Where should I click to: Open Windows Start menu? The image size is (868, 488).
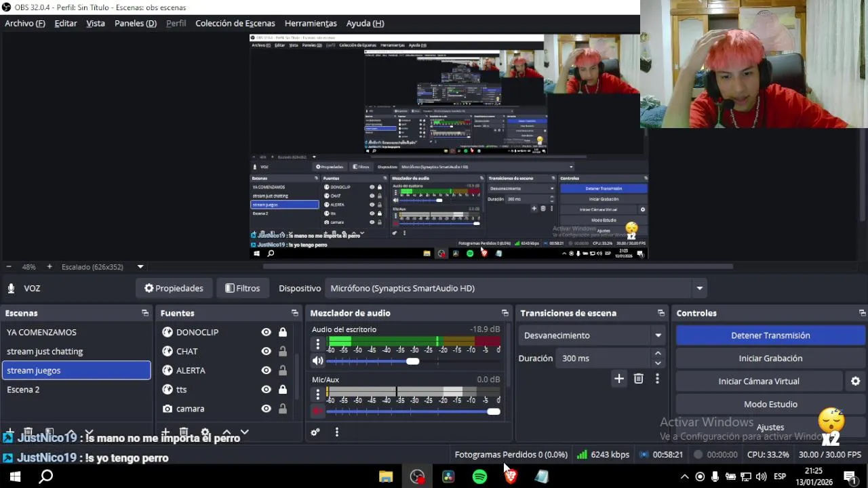[15, 476]
